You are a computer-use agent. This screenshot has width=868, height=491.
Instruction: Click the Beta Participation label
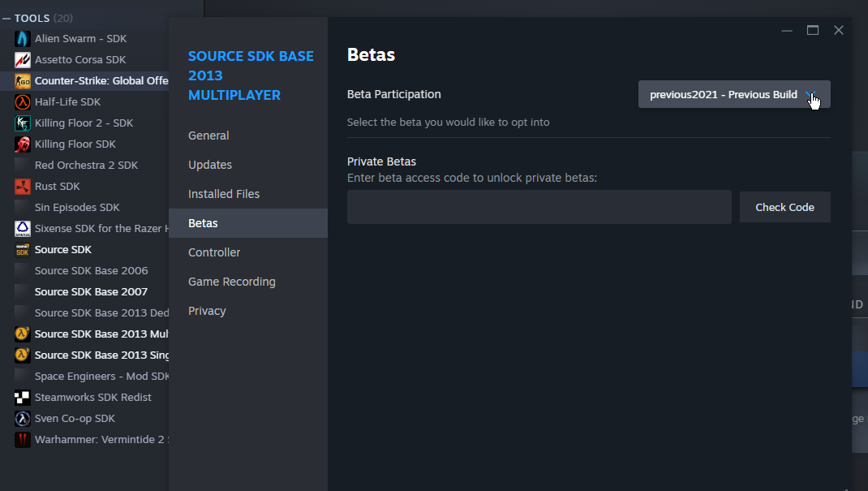tap(394, 95)
